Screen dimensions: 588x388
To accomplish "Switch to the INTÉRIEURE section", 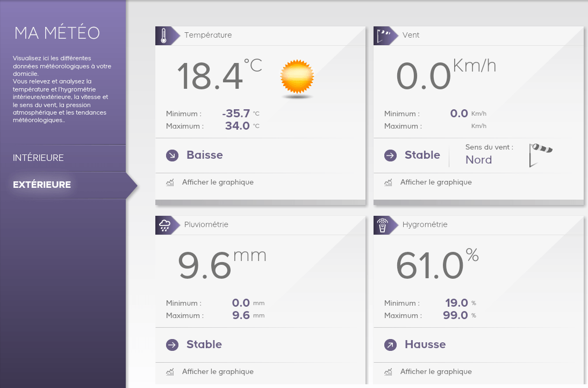I will pyautogui.click(x=38, y=158).
